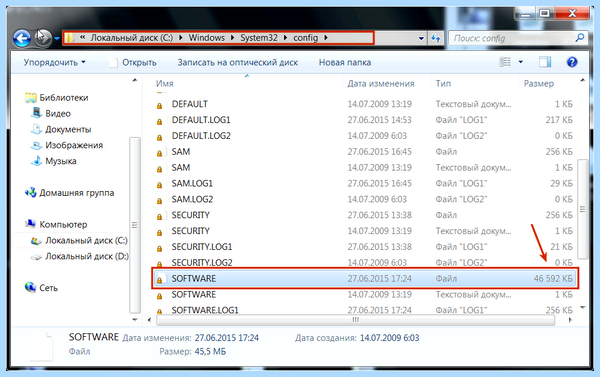Open Локальный диск (C:) in navigation pane
Image resolution: width=600 pixels, height=377 pixels.
86,240
